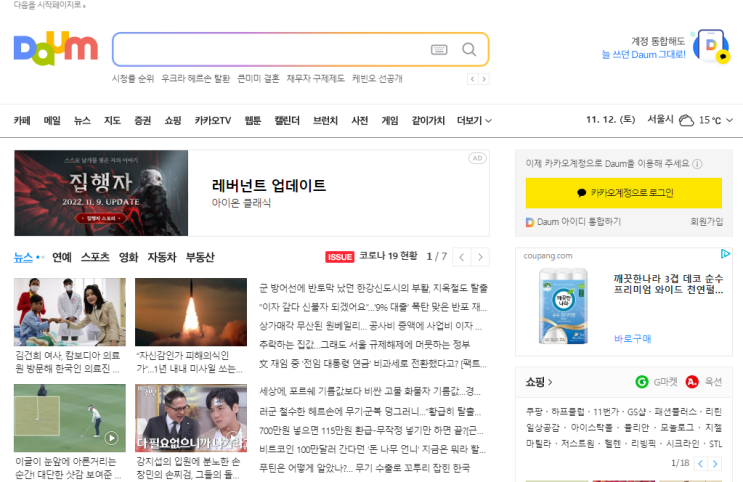
Task: Open the 카카오TV menu
Action: (x=213, y=121)
